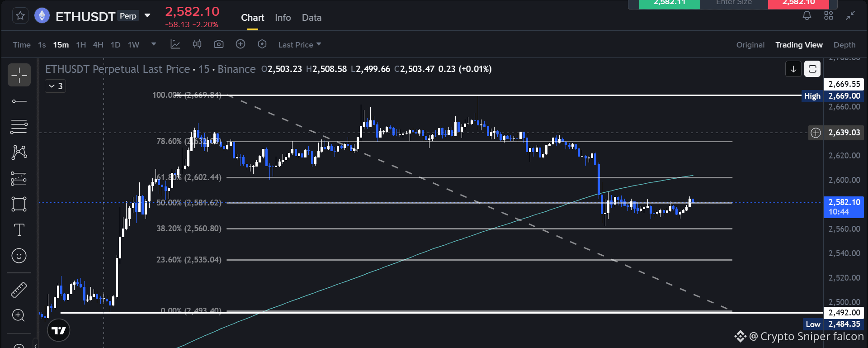868x348 pixels.
Task: Click the Enter Size input field
Action: [734, 4]
